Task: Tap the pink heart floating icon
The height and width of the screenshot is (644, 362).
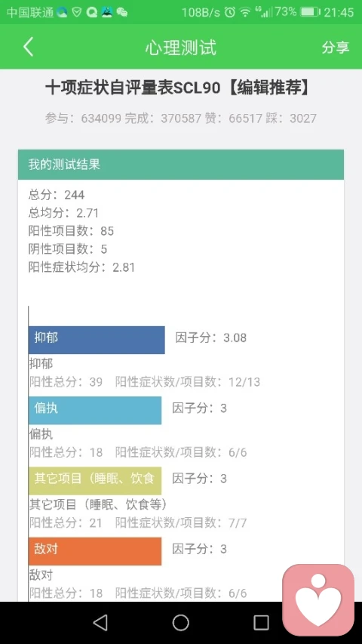Action: [318, 599]
